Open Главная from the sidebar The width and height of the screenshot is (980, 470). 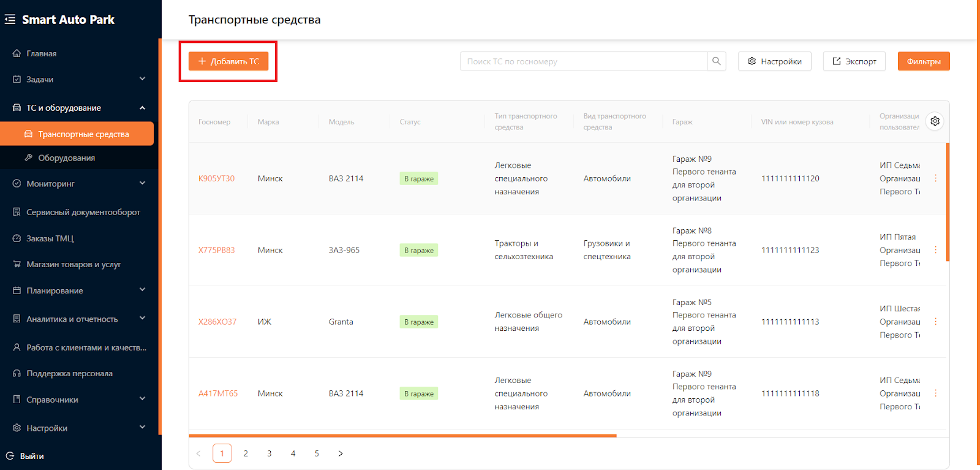click(x=42, y=53)
